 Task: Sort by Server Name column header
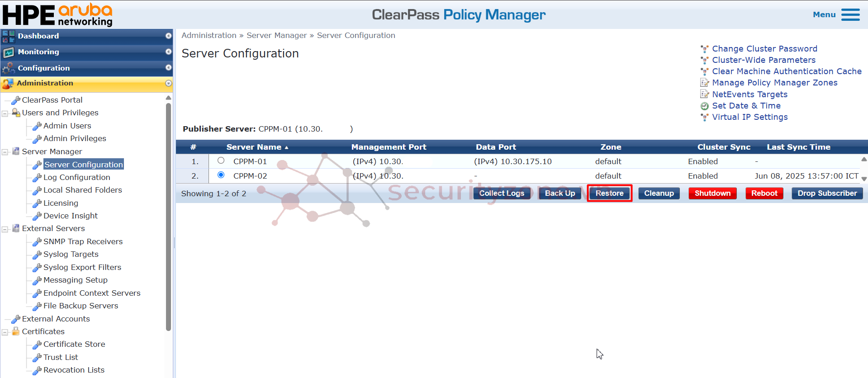tap(257, 147)
